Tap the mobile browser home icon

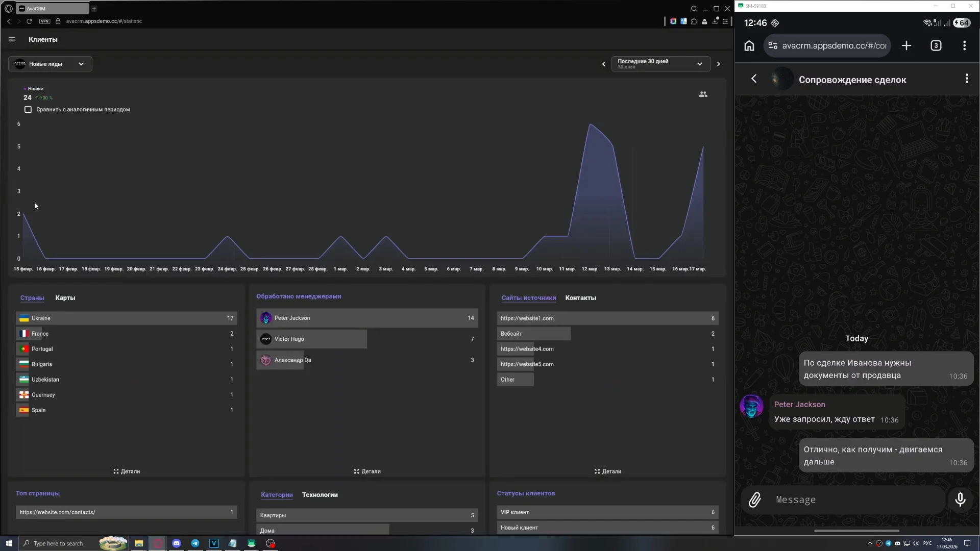[749, 46]
